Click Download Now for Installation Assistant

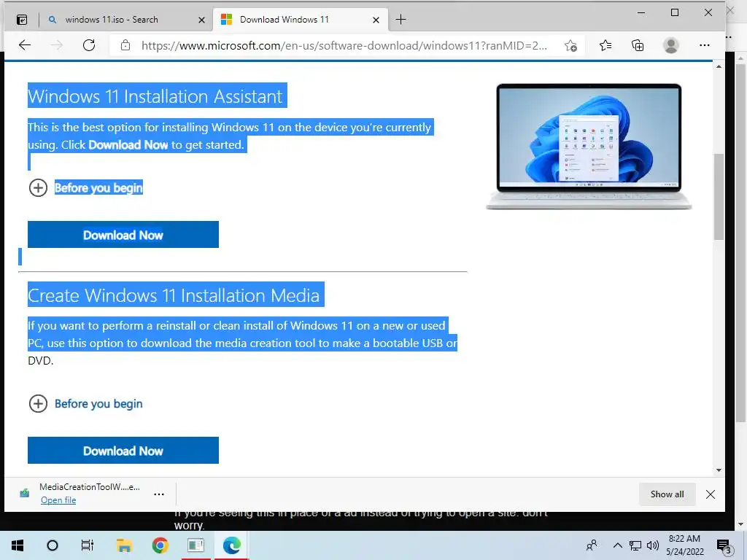tap(123, 234)
